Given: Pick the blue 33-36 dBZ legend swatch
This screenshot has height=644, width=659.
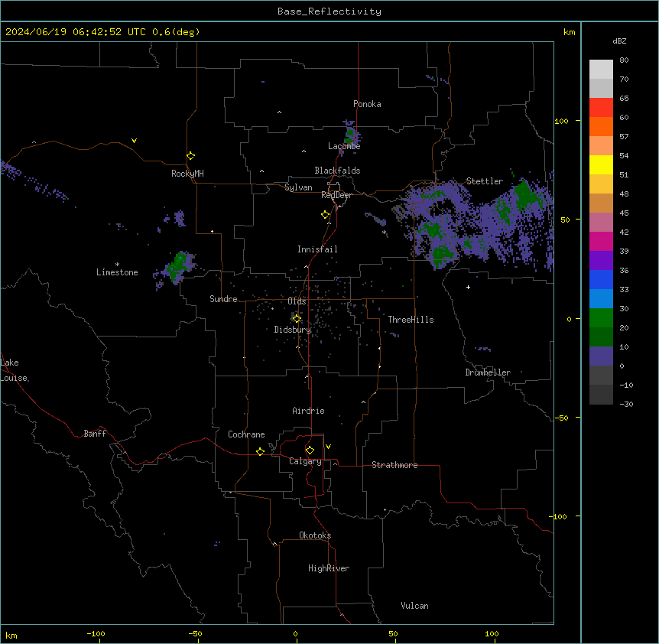Looking at the screenshot, I should click(601, 279).
